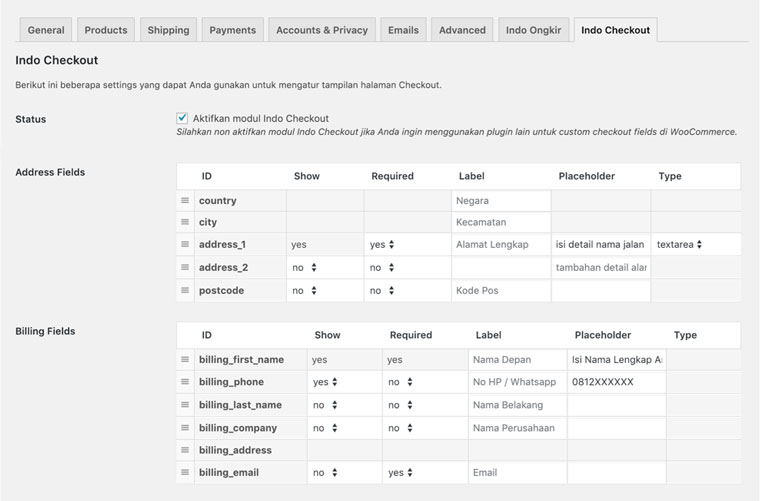Edit the 'isi detail nama jalan' placeholder field
Viewport: 760px width, 501px height.
(x=601, y=245)
